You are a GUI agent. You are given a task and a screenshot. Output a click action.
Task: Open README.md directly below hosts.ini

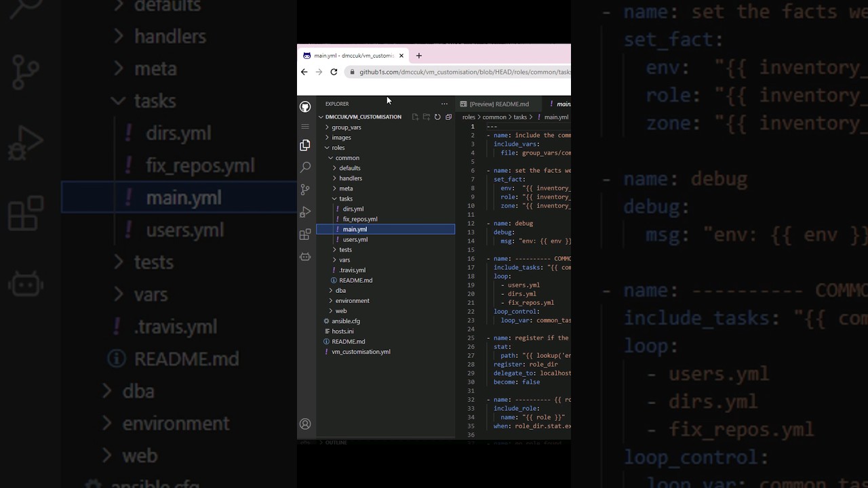(348, 341)
